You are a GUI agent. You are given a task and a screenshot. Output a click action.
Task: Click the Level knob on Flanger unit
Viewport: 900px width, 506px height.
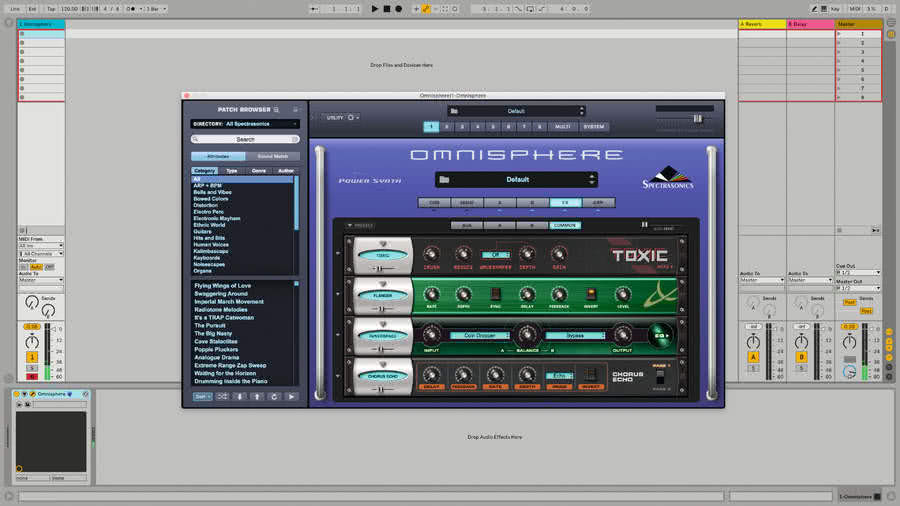click(623, 294)
